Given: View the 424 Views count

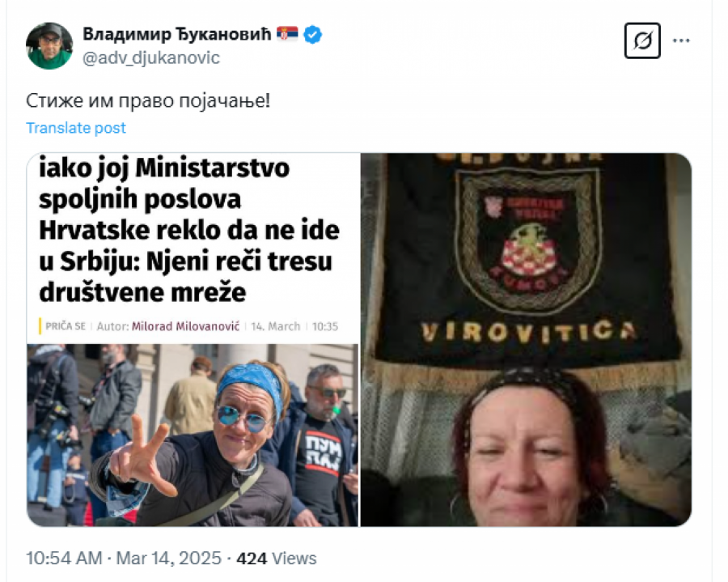Looking at the screenshot, I should (x=277, y=558).
